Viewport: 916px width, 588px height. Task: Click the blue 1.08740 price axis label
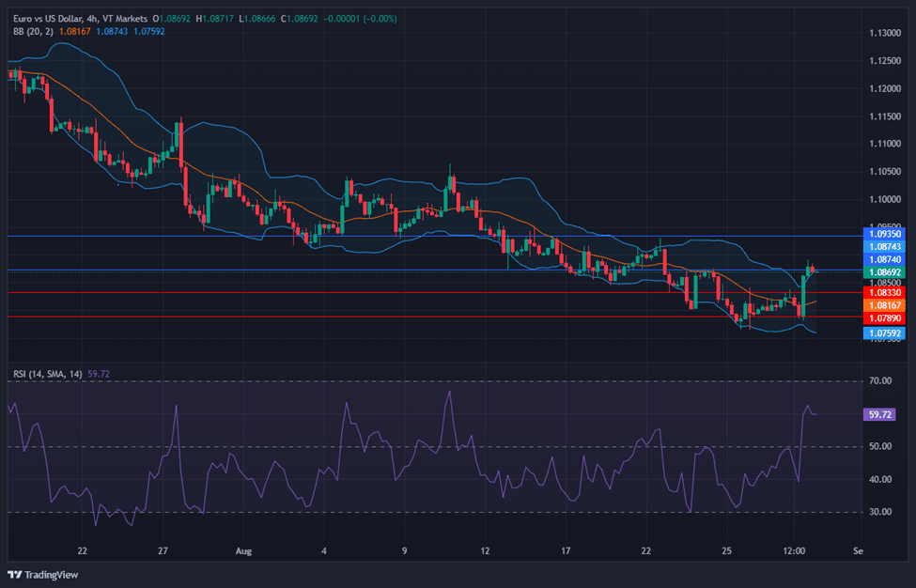[885, 259]
